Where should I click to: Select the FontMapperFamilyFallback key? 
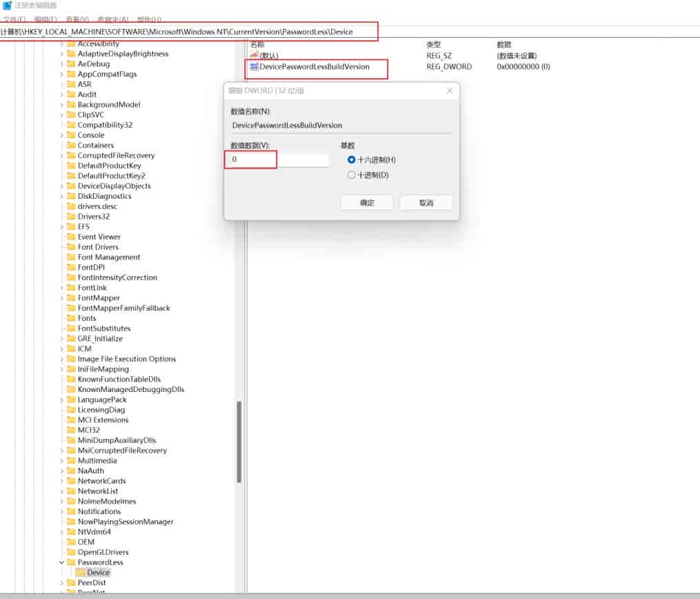[123, 308]
